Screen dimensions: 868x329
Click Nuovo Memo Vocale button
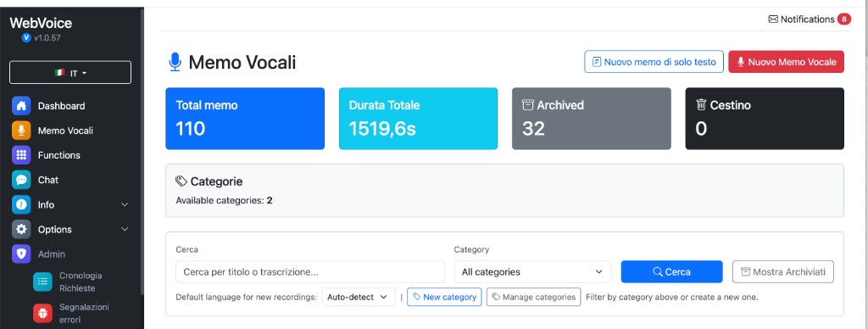[x=786, y=62]
